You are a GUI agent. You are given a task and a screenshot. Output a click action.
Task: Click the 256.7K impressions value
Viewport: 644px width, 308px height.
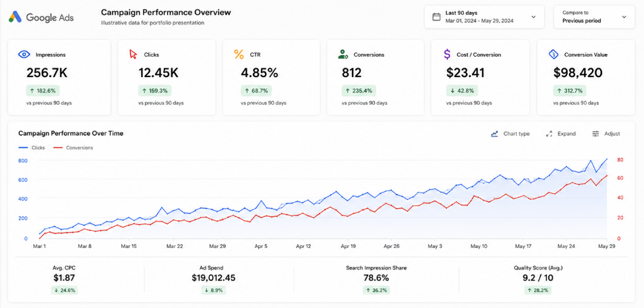(x=47, y=73)
